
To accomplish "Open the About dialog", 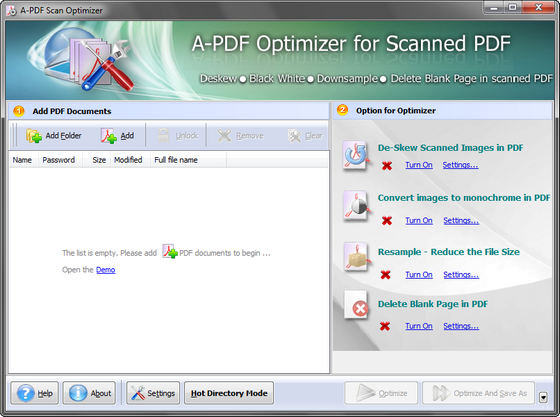I will pyautogui.click(x=90, y=393).
